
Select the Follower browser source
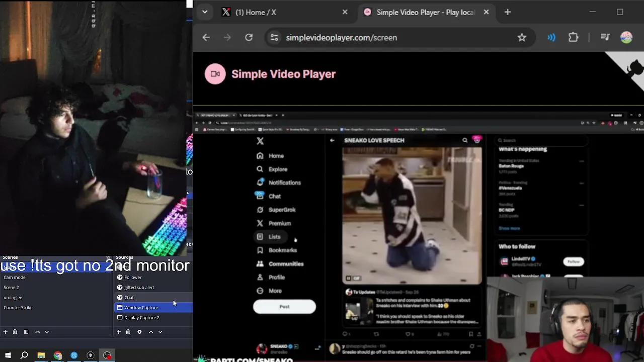click(x=153, y=278)
